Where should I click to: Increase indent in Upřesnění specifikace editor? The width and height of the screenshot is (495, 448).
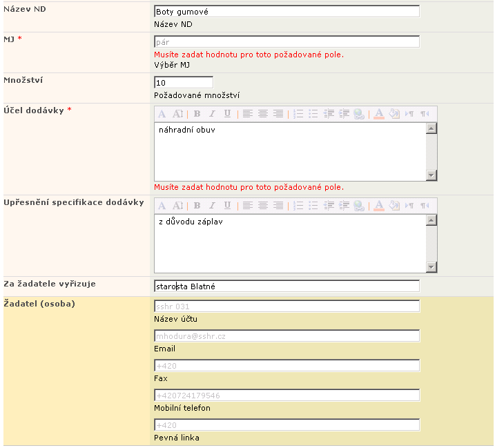tap(344, 206)
